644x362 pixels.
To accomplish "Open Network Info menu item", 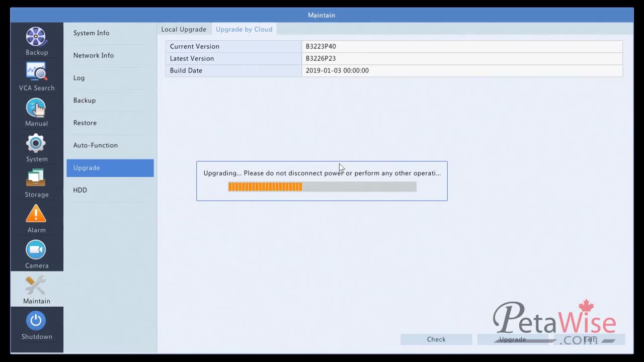I will (94, 55).
